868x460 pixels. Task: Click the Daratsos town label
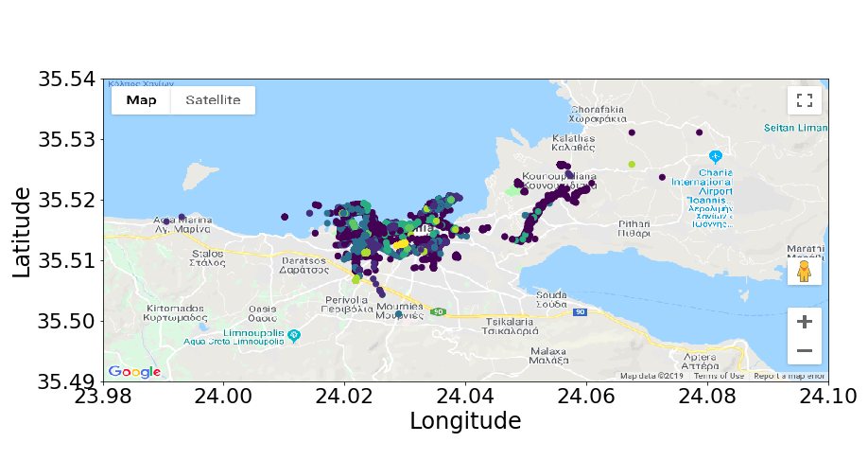pos(304,265)
